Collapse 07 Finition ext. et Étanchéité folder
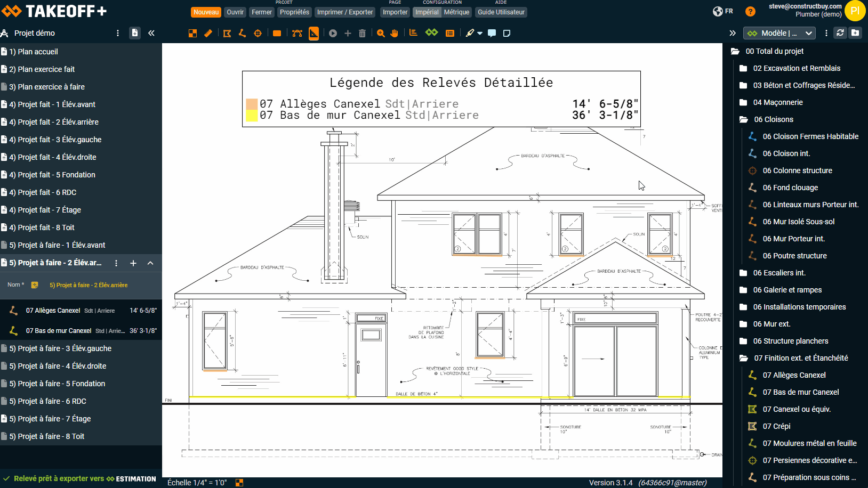Viewport: 868px width, 488px height. tap(743, 358)
